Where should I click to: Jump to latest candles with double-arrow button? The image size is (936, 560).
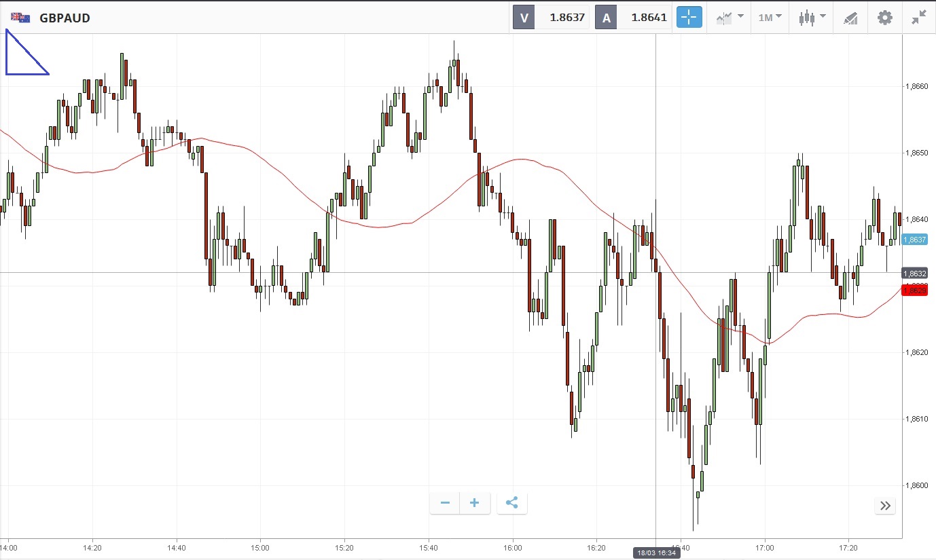(x=885, y=505)
